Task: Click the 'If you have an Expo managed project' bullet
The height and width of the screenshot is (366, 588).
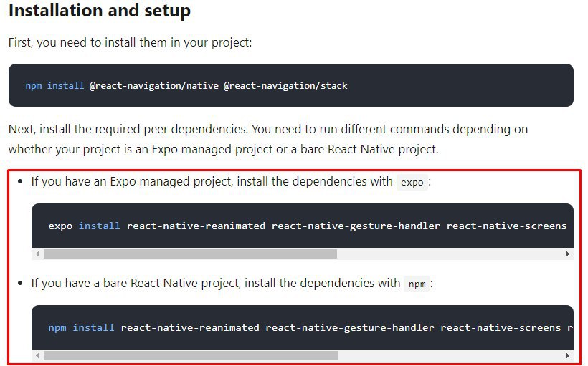Action: pos(231,182)
